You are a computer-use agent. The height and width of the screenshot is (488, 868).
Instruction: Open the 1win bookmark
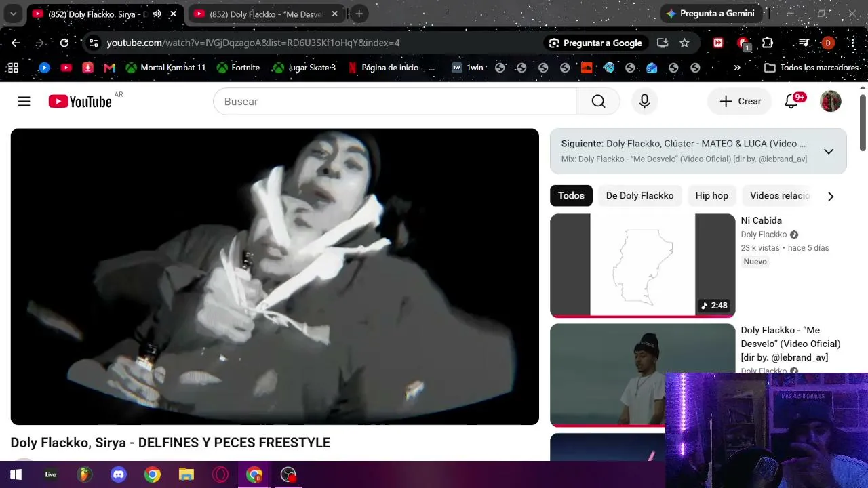tap(467, 68)
